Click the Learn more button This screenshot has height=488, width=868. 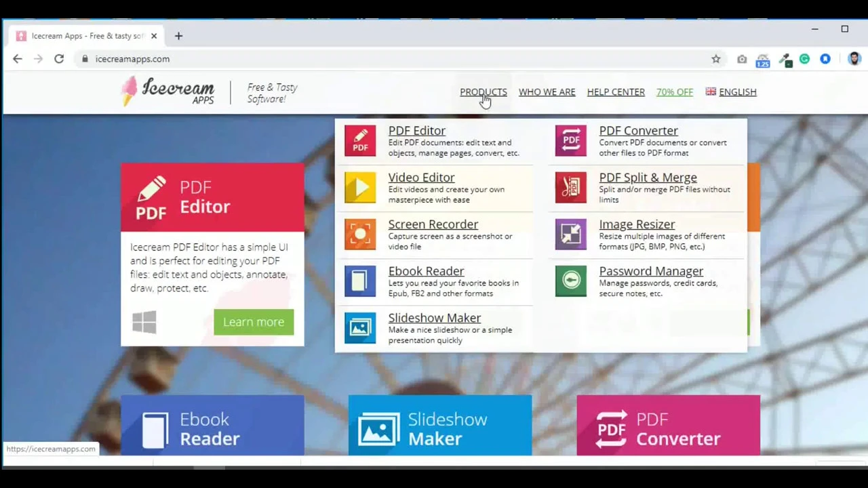[x=254, y=322]
